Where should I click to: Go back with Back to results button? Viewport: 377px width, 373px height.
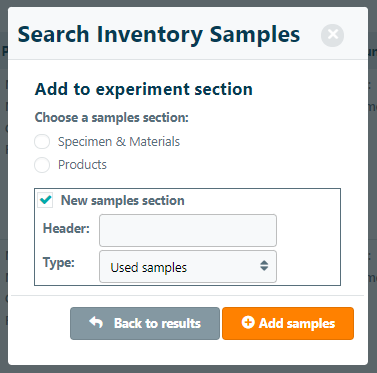click(x=145, y=323)
